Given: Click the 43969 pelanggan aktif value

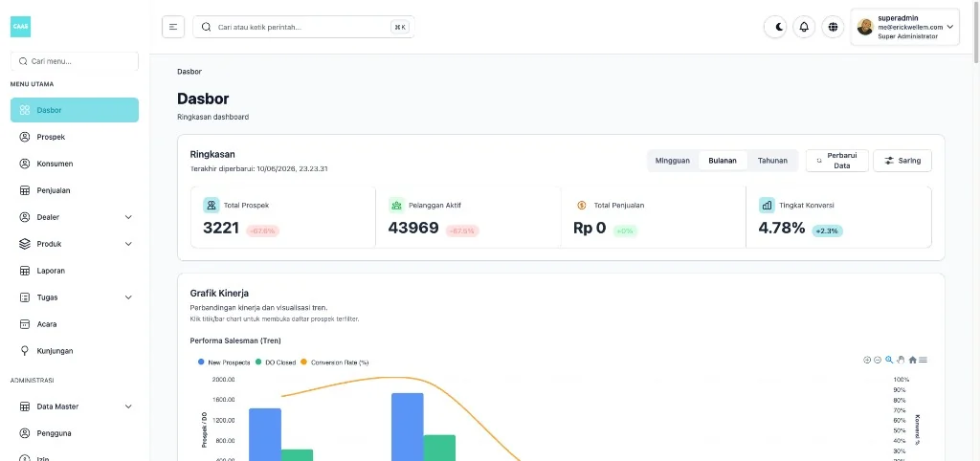Looking at the screenshot, I should [413, 228].
